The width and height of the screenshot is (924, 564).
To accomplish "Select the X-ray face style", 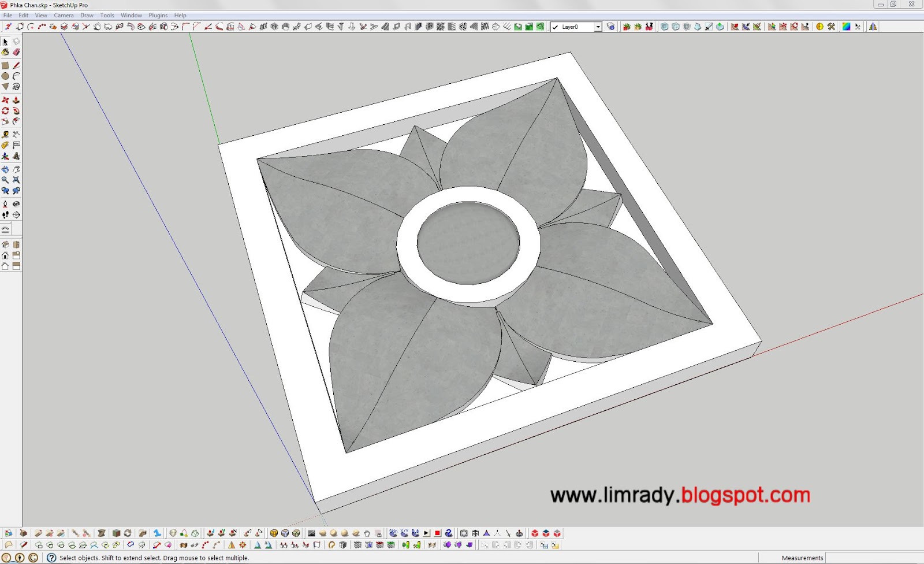I will pyautogui.click(x=665, y=27).
